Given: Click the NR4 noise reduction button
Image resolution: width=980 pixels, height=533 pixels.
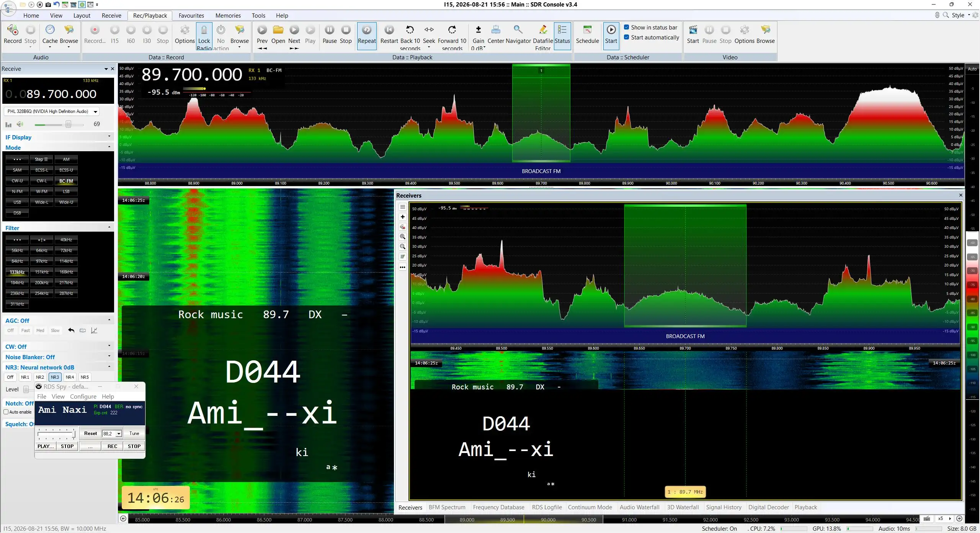Looking at the screenshot, I should coord(70,377).
